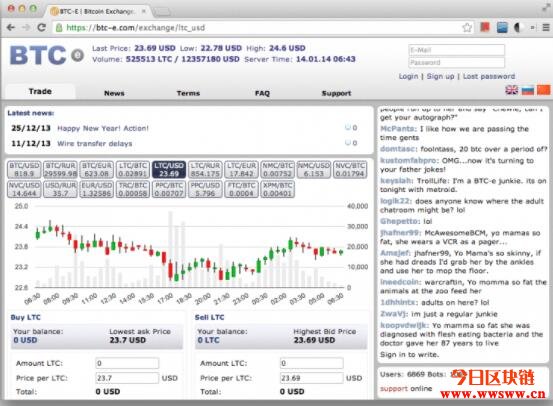
Task: Click the highest bid price 23.69 USD
Action: tap(314, 340)
